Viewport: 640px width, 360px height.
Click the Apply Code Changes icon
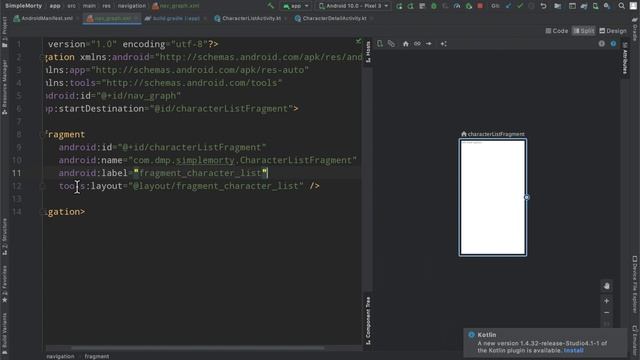coord(422,6)
